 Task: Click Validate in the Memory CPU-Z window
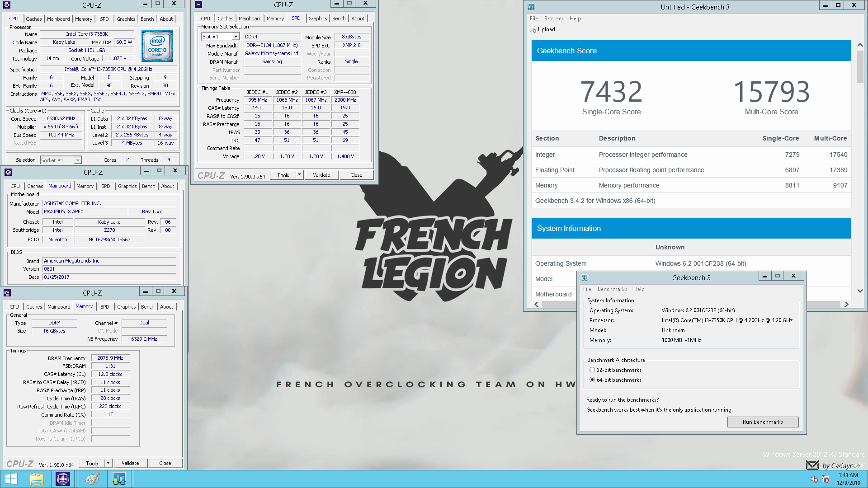[130, 463]
